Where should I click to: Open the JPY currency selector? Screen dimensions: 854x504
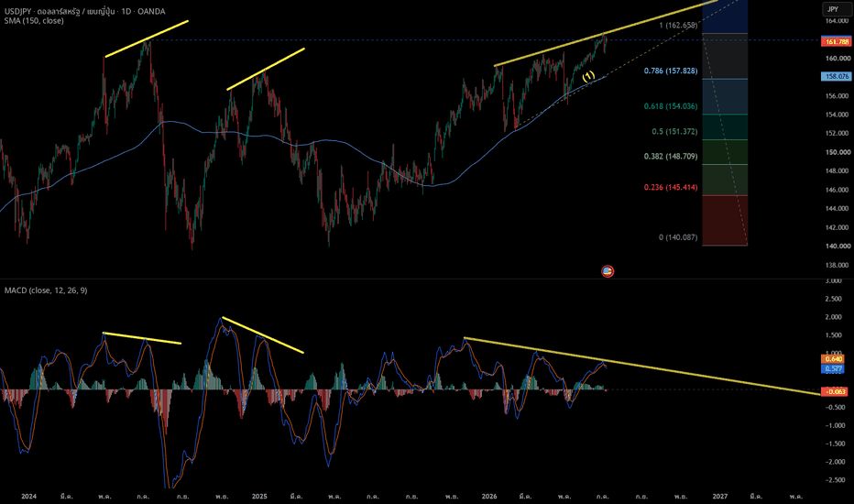point(833,9)
